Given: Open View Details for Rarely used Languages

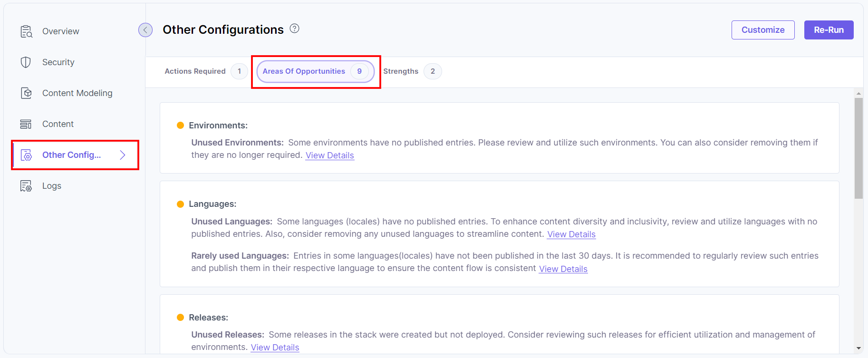Looking at the screenshot, I should pyautogui.click(x=563, y=269).
